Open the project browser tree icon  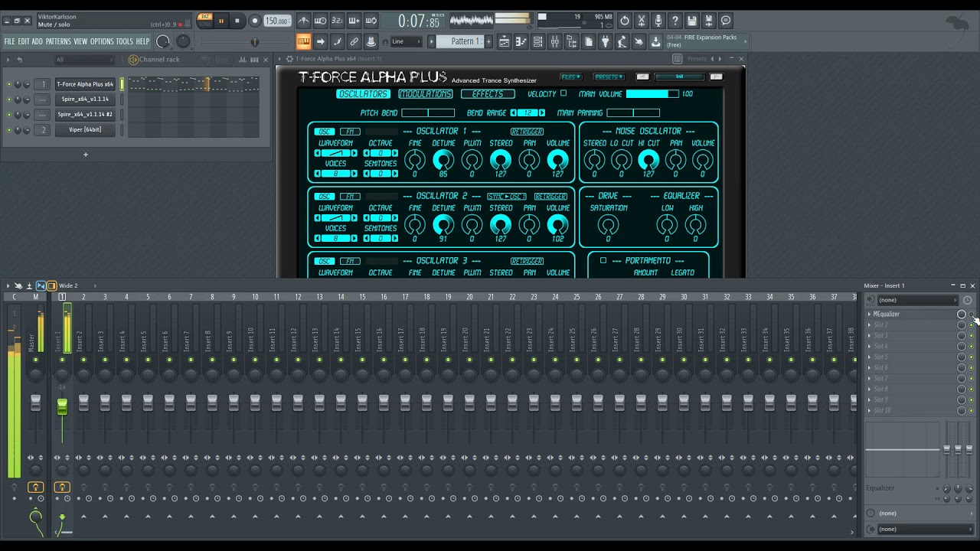pos(571,41)
